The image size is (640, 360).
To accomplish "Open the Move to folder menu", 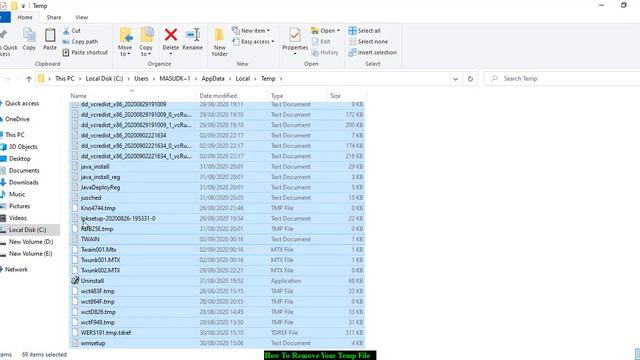I will click(125, 42).
